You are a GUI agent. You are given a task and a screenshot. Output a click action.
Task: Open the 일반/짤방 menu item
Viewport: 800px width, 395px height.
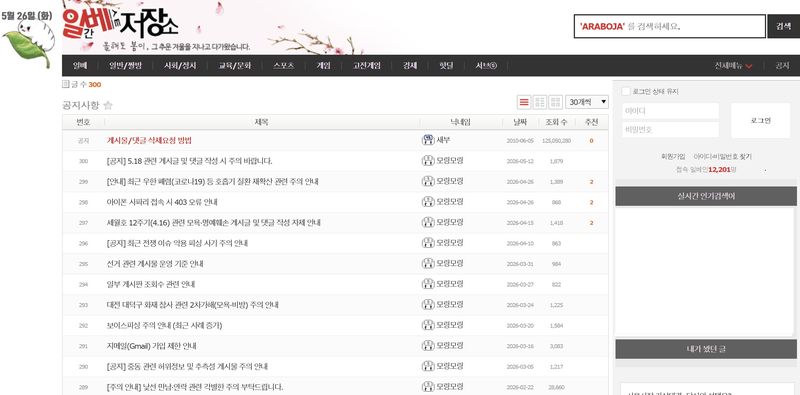(125, 66)
